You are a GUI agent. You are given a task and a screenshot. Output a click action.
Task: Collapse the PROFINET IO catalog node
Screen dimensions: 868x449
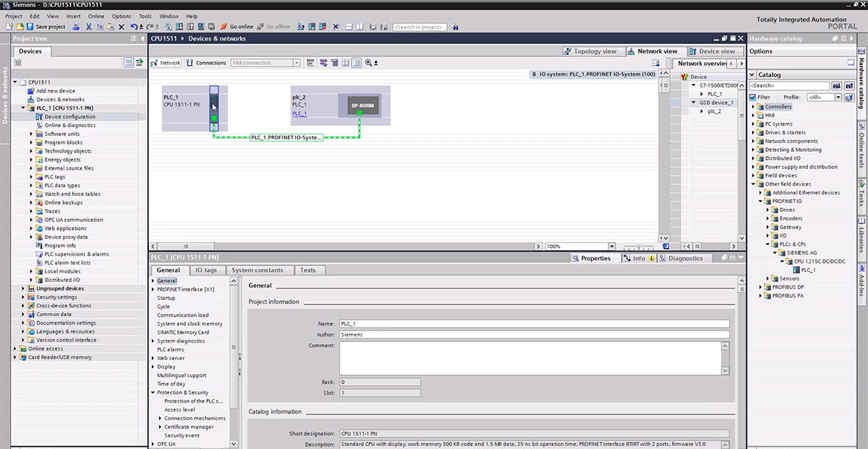[760, 202]
